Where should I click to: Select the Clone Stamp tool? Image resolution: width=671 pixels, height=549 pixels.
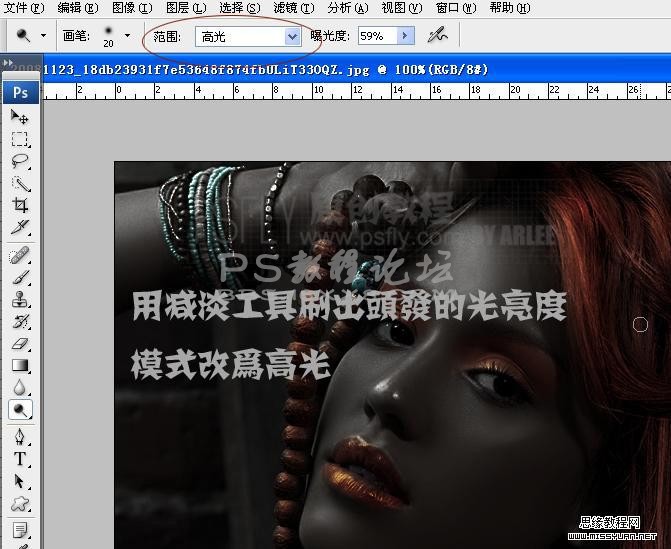click(20, 300)
